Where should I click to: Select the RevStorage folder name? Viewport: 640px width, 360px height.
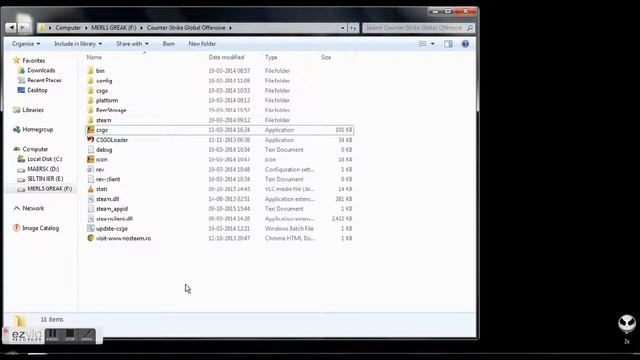111,110
